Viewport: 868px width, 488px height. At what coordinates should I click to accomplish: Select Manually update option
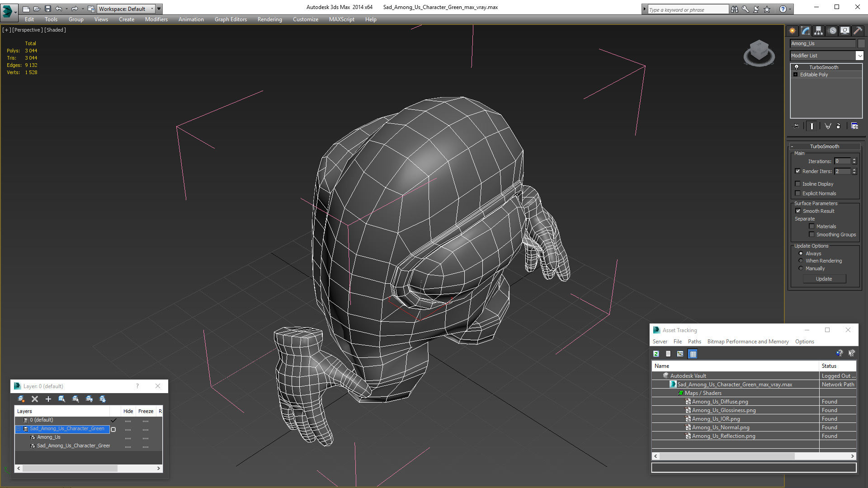pos(801,268)
